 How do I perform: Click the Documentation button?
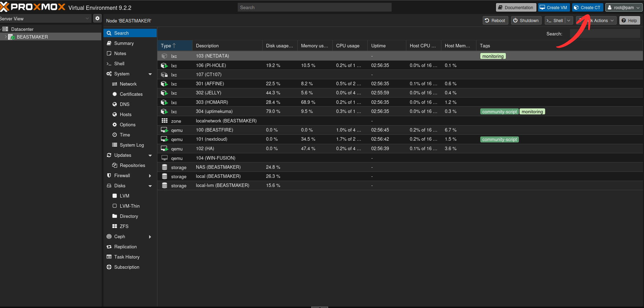(x=516, y=7)
